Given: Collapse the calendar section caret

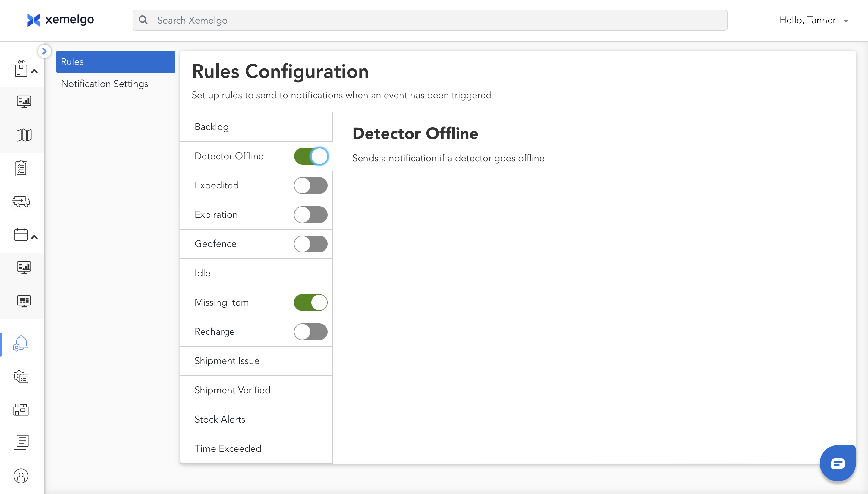Looking at the screenshot, I should (x=34, y=237).
